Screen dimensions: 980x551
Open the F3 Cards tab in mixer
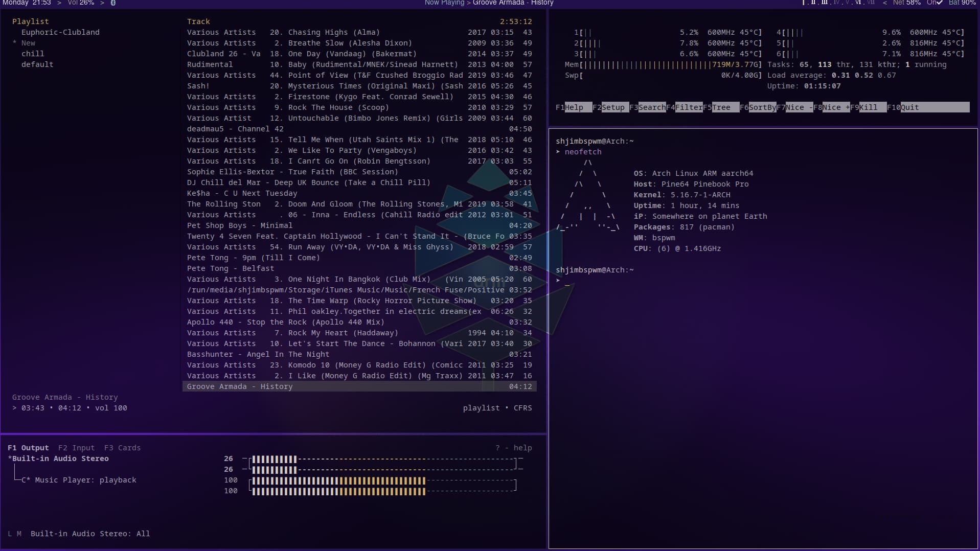(122, 448)
